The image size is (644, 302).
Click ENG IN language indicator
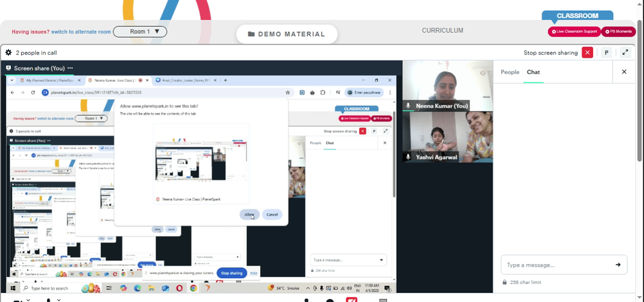pyautogui.click(x=357, y=288)
